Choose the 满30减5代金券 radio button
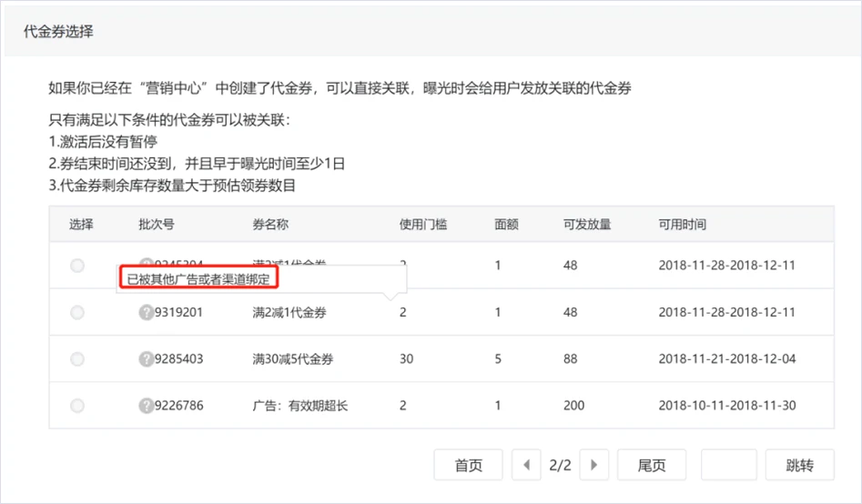862x504 pixels. 77,358
